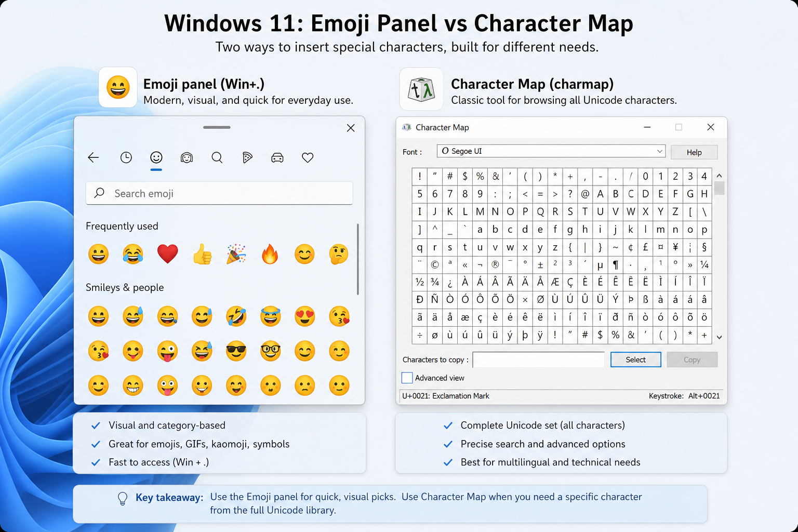Select the @ character cell

coord(585,194)
